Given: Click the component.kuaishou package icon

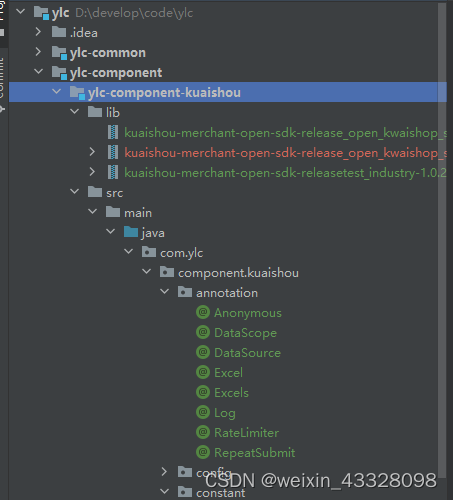Looking at the screenshot, I should [167, 272].
